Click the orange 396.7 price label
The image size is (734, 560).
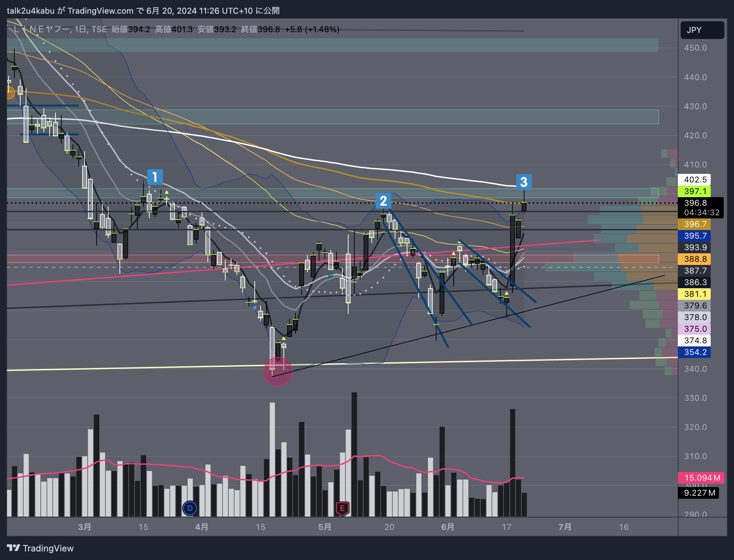click(694, 224)
